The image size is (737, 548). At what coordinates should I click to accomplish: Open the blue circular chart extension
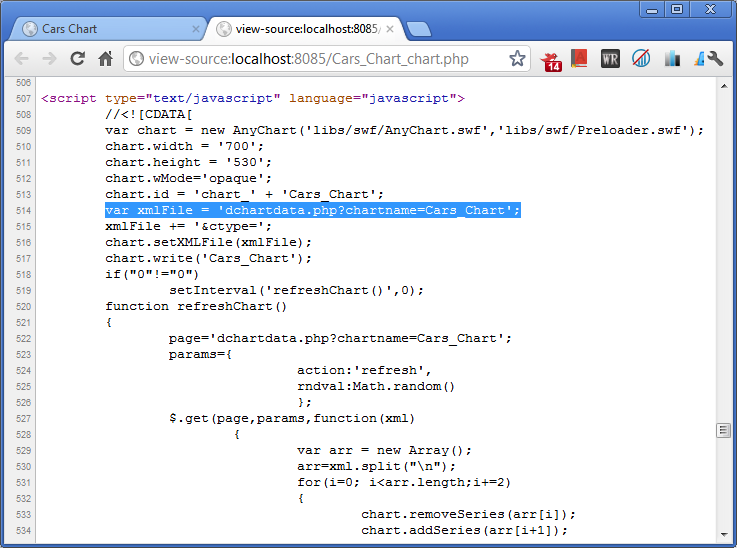tap(641, 59)
